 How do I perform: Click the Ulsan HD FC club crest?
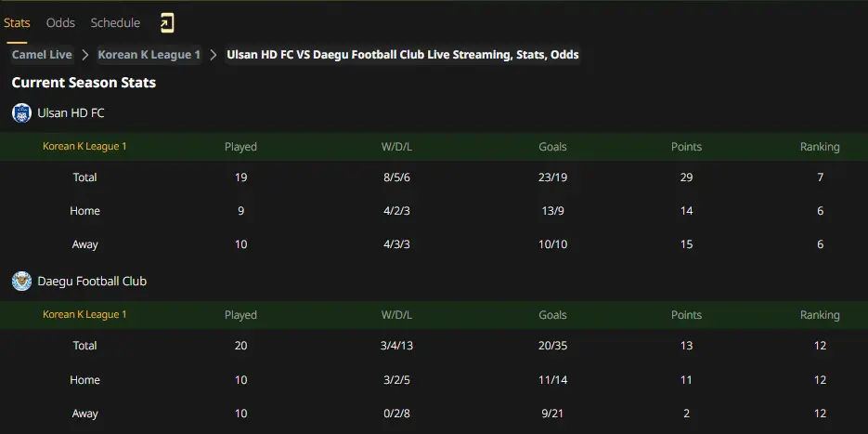click(x=21, y=113)
